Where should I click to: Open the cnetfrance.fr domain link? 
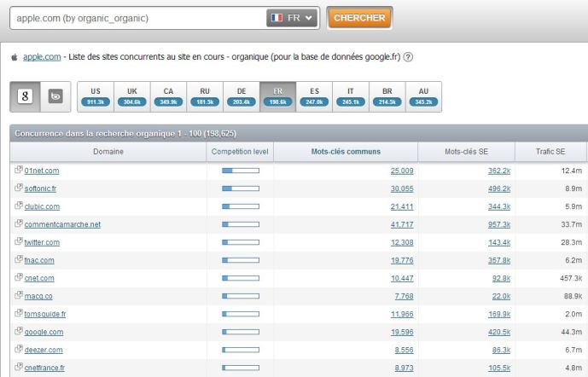44,368
